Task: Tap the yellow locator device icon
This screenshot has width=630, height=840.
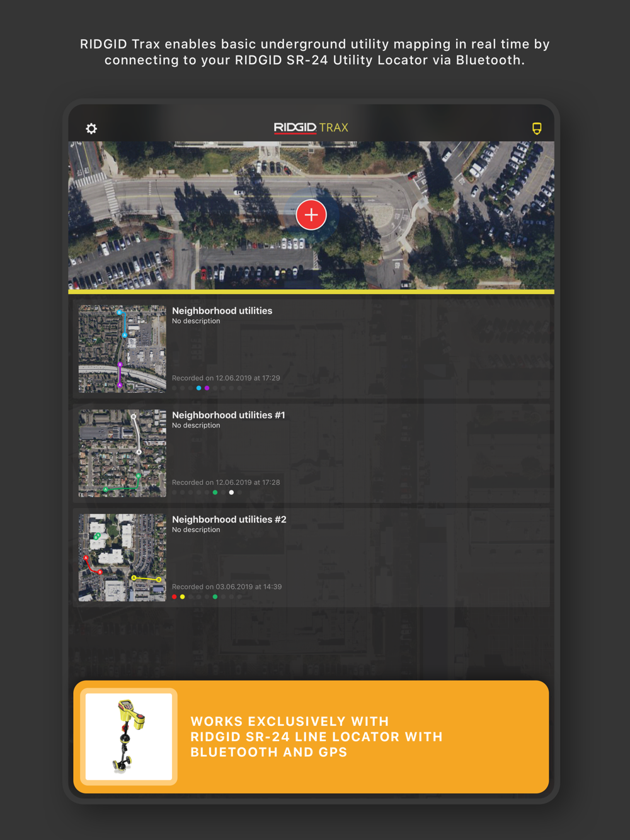Action: click(x=537, y=128)
